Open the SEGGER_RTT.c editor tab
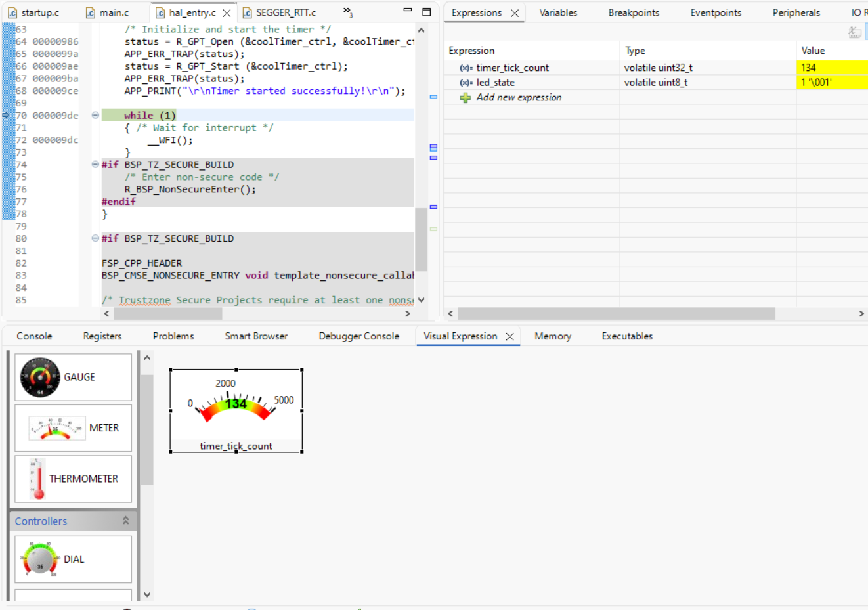The height and width of the screenshot is (610, 868). click(279, 12)
